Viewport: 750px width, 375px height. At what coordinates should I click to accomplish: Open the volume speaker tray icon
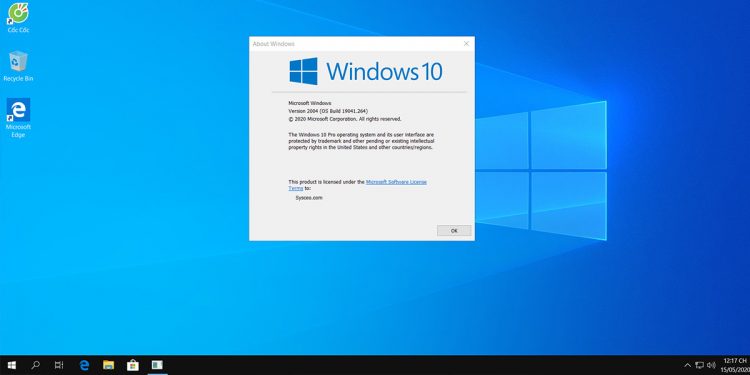click(x=711, y=365)
